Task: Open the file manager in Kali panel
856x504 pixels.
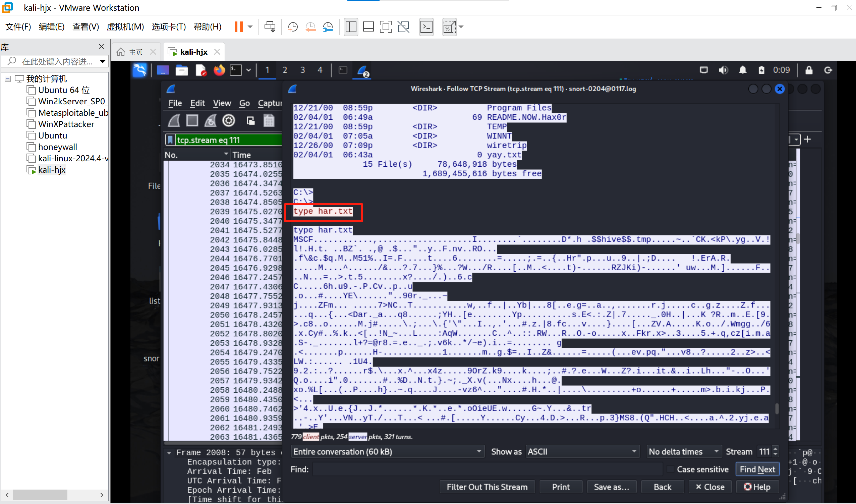Action: pyautogui.click(x=181, y=70)
